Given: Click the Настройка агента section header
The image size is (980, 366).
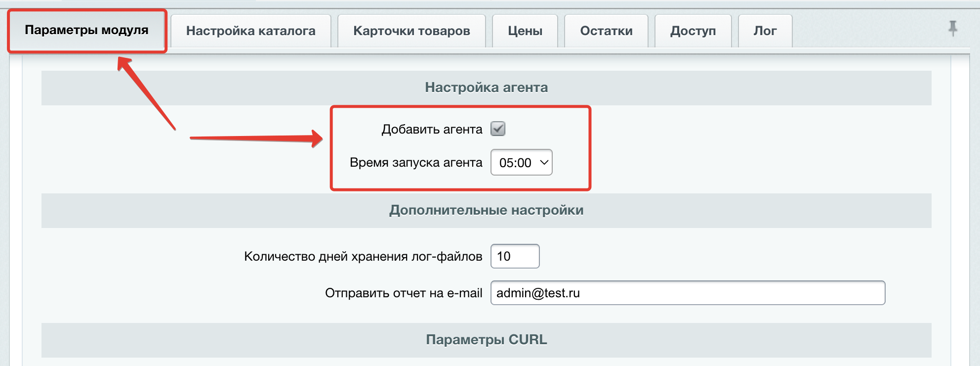Looking at the screenshot, I should pos(486,88).
